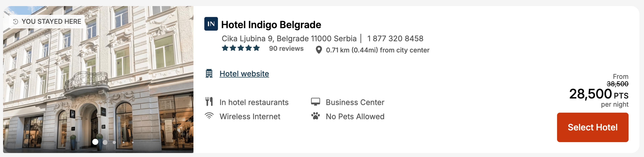Select the second carousel dot on photo

click(105, 142)
